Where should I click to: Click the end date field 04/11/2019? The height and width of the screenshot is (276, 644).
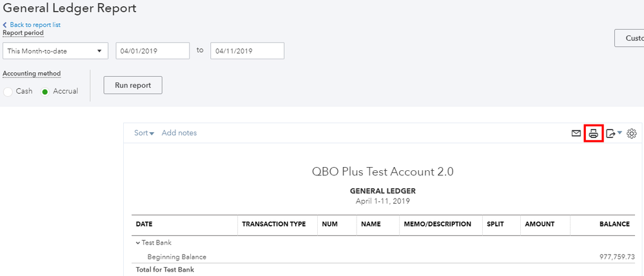[x=247, y=51]
